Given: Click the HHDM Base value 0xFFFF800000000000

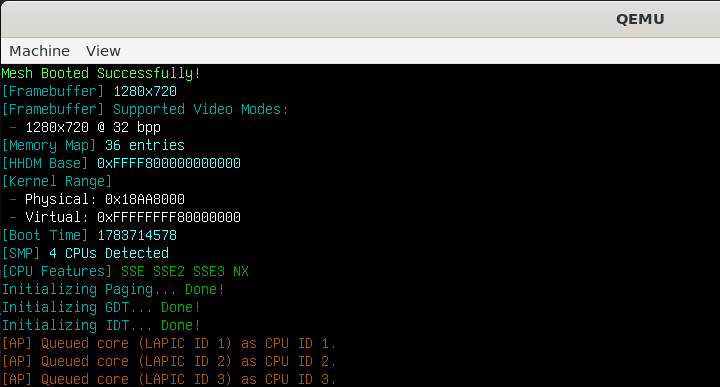Looking at the screenshot, I should [x=169, y=163].
